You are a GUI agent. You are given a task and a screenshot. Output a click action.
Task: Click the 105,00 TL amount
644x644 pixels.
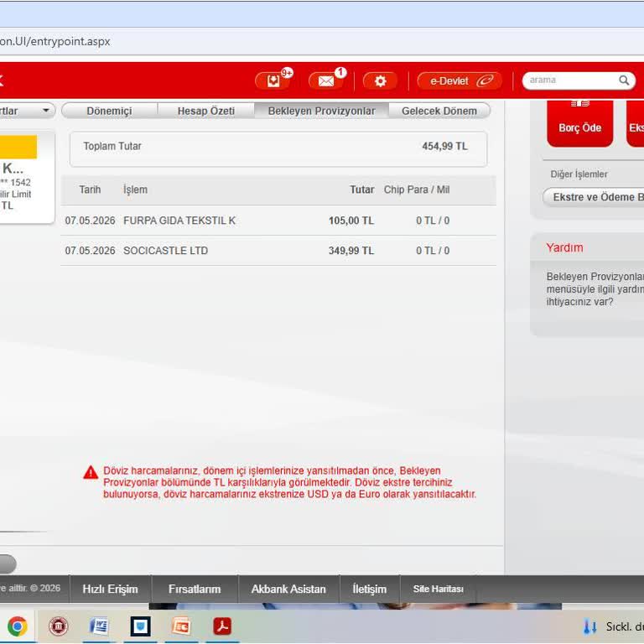point(351,221)
